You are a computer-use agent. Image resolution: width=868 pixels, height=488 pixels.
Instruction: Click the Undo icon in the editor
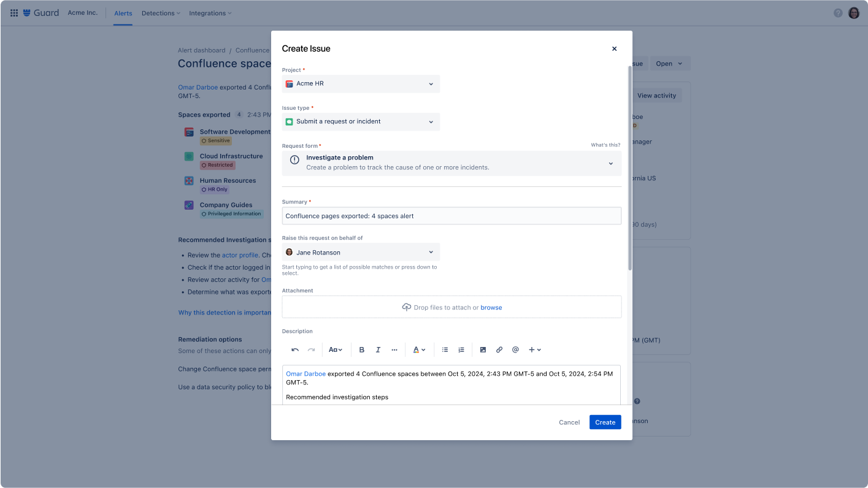tap(294, 349)
